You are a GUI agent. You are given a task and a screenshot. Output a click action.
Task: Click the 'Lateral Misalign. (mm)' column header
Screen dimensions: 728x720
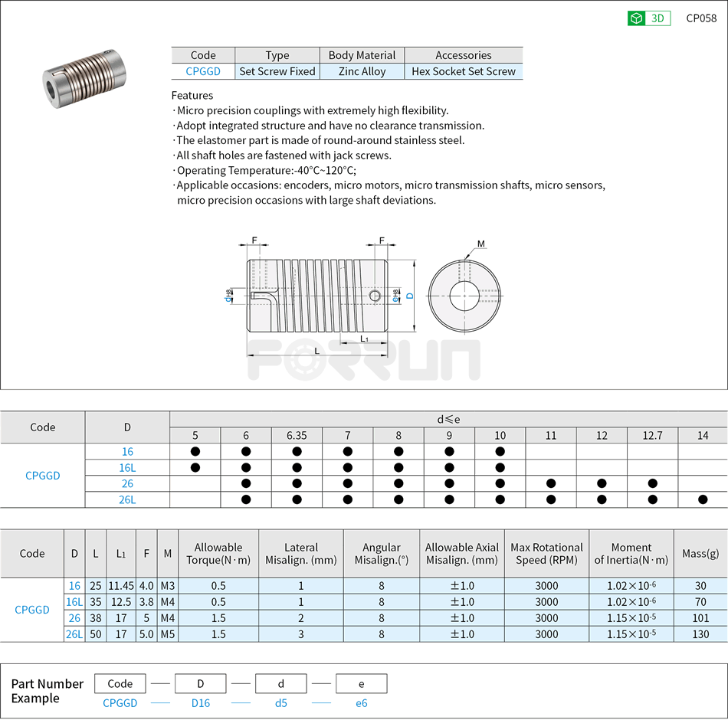[301, 554]
